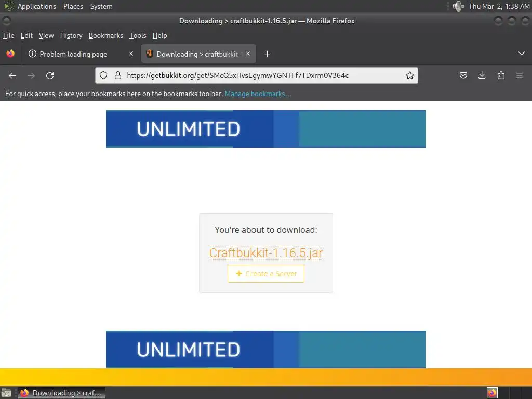This screenshot has height=399, width=532.
Task: Open the Downloads panel
Action: pos(482,75)
